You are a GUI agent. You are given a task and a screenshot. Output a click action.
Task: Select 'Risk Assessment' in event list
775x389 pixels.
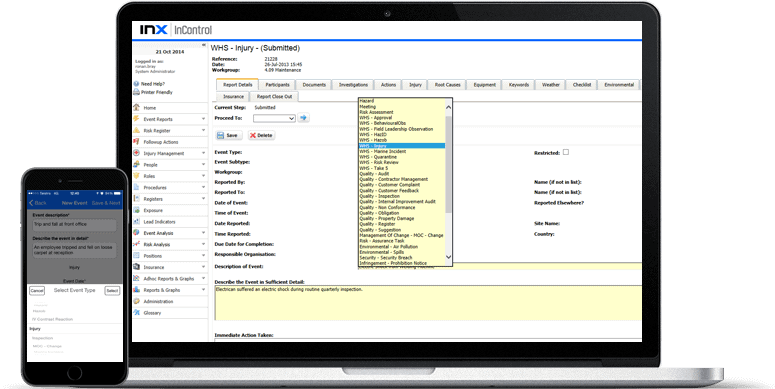[402, 112]
